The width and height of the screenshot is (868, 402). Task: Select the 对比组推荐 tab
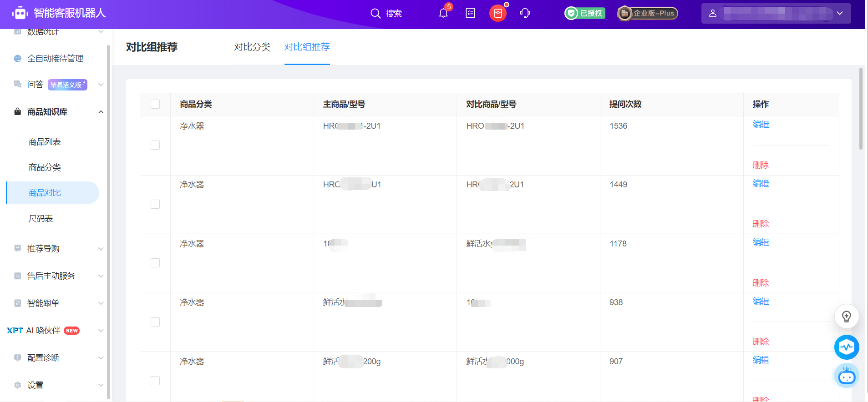click(x=307, y=47)
